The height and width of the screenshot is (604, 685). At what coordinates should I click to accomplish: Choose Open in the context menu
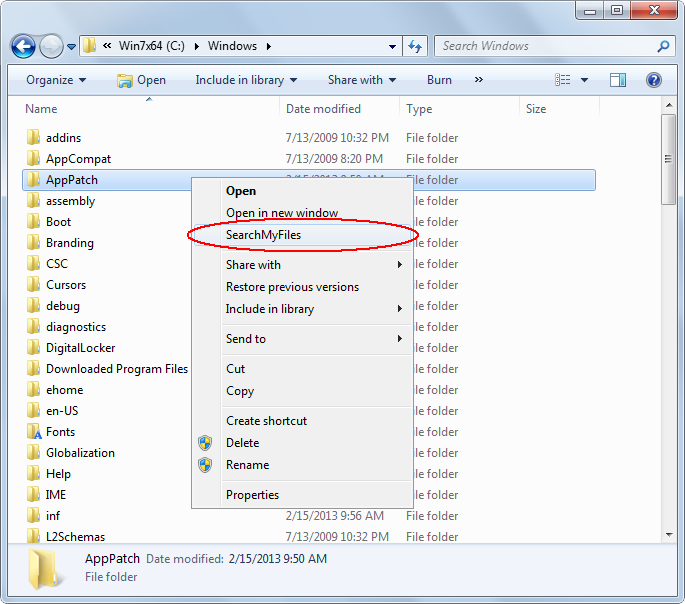tap(302, 191)
